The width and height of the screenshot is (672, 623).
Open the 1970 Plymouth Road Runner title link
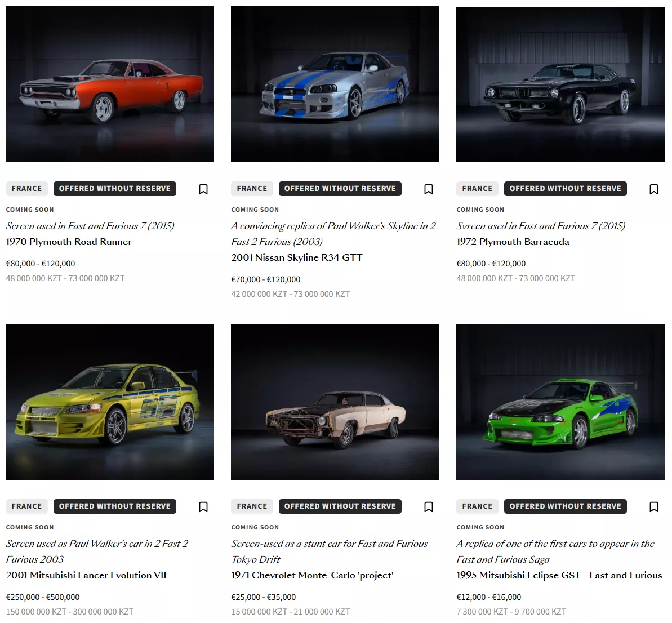pyautogui.click(x=69, y=242)
